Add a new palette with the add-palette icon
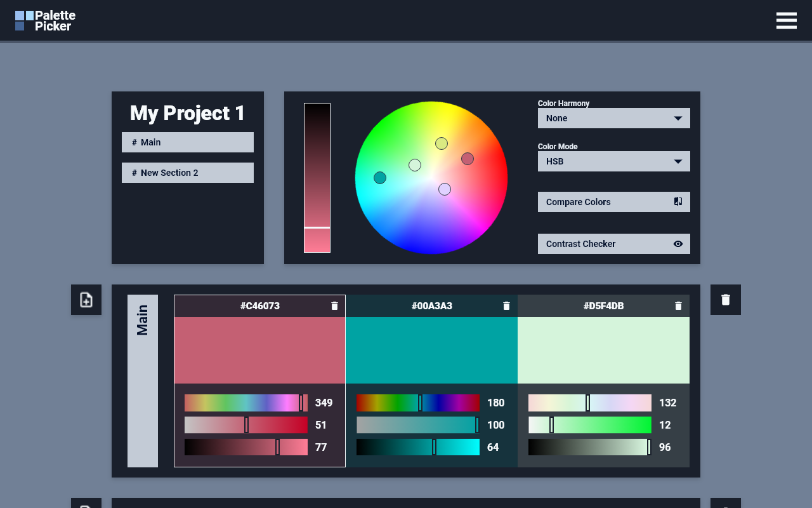The image size is (812, 508). click(x=86, y=299)
